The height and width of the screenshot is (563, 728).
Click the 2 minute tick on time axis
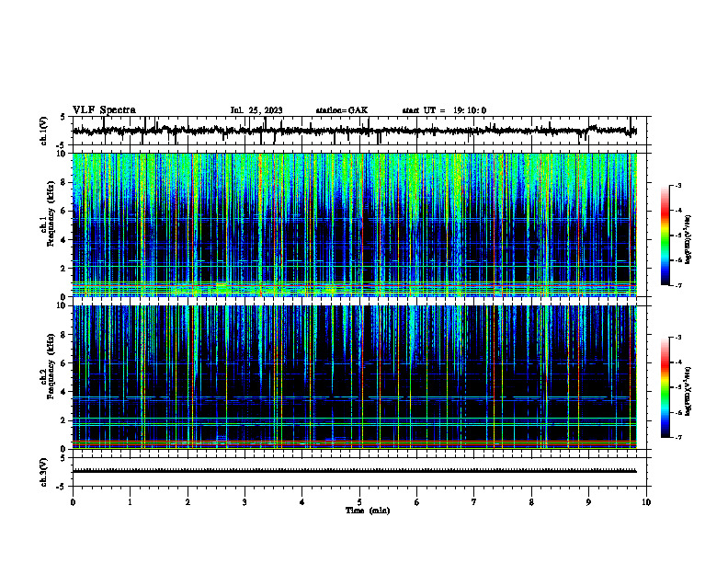pos(188,502)
